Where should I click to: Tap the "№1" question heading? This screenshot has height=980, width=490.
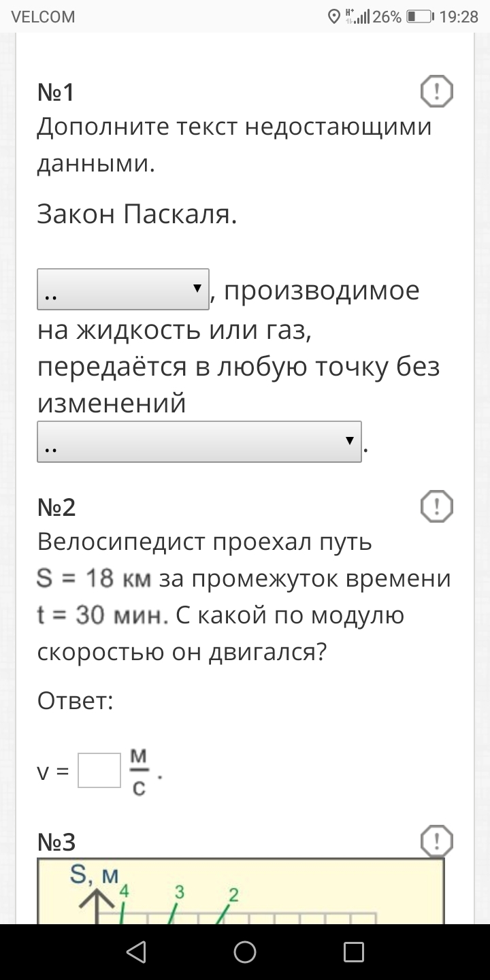[x=56, y=92]
